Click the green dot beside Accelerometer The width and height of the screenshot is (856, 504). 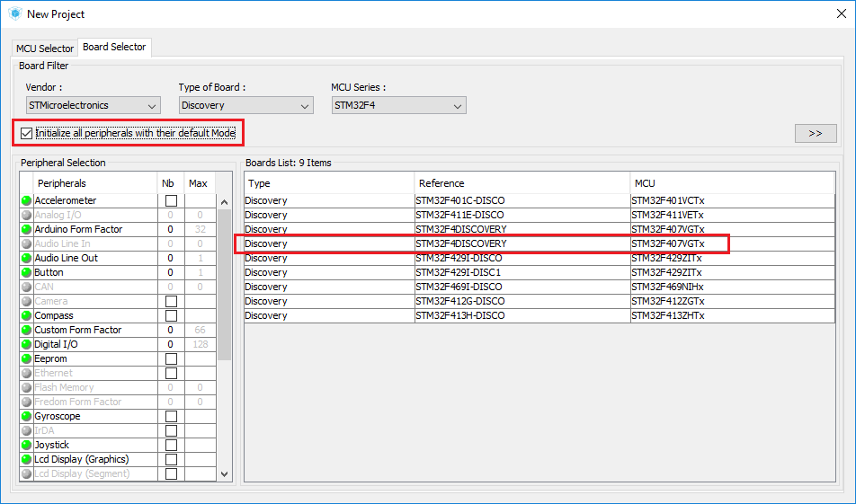(27, 201)
